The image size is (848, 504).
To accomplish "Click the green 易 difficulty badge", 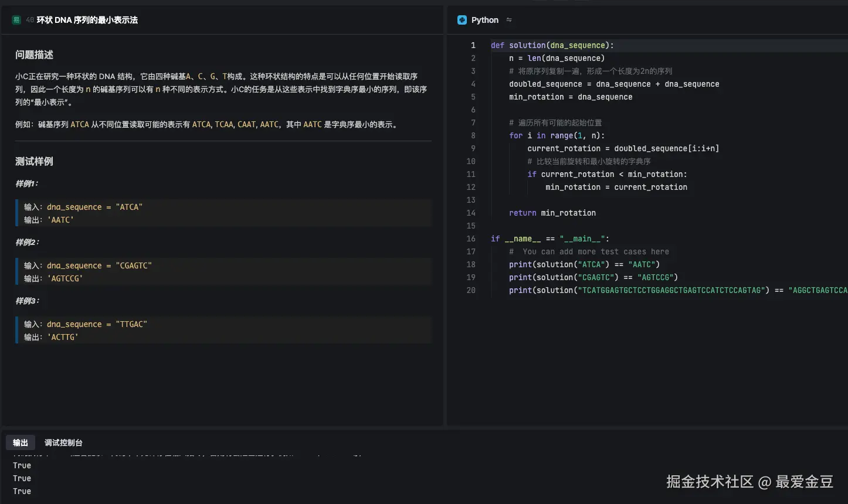I will click(16, 20).
